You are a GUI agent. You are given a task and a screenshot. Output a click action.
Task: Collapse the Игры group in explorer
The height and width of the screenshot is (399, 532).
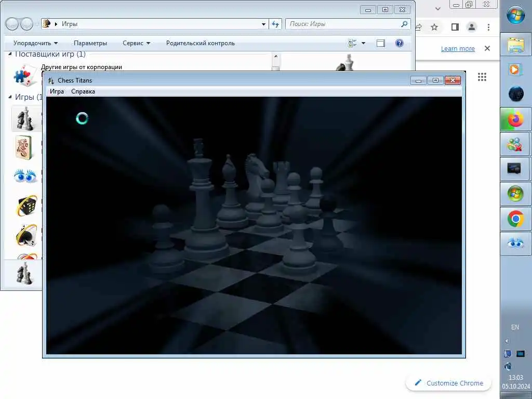[x=10, y=97]
